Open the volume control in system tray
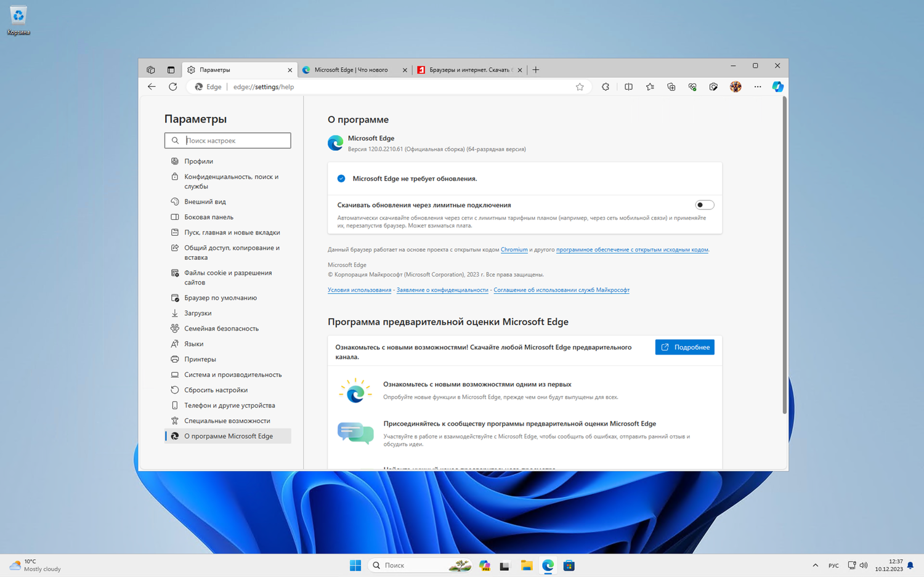Viewport: 924px width, 577px height. coord(864,565)
